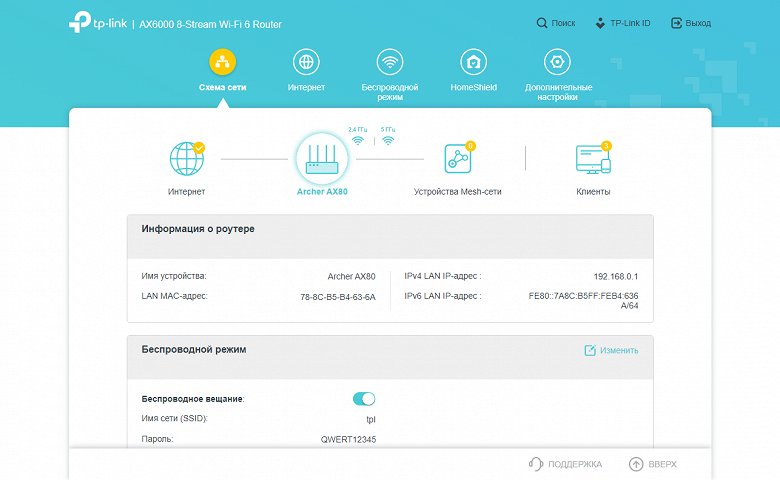Switch to Интернет tab label

click(x=306, y=88)
